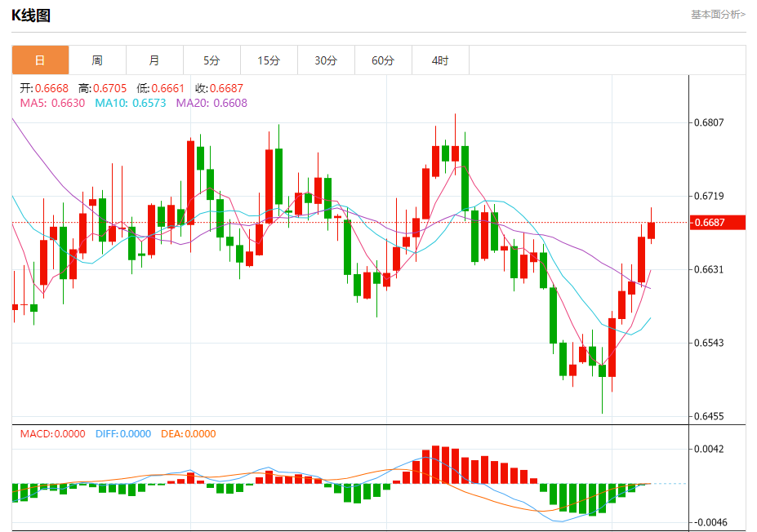757x532 pixels.
Task: Click the DIFF:0.0000 indicator label
Action: coord(123,433)
